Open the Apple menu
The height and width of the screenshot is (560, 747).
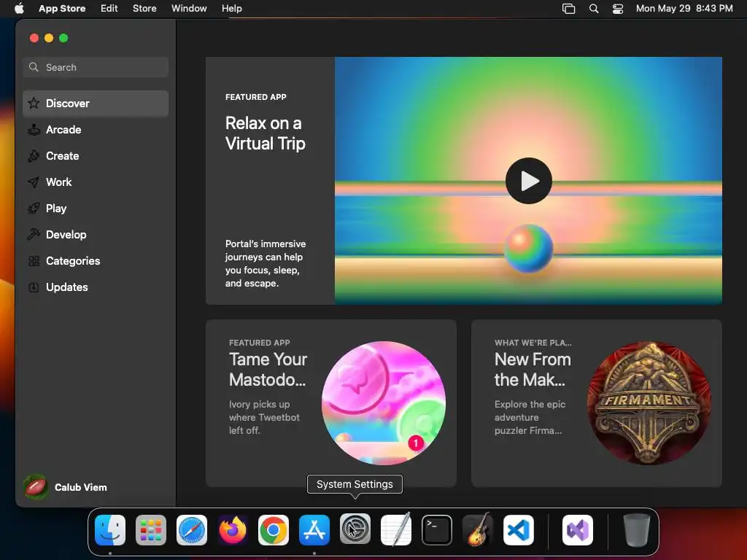point(19,8)
